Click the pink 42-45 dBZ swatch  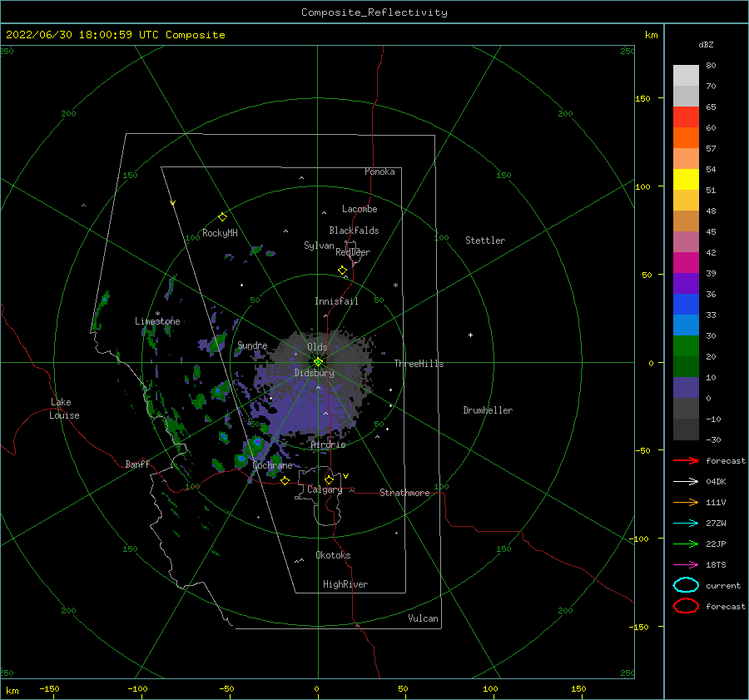tap(686, 242)
